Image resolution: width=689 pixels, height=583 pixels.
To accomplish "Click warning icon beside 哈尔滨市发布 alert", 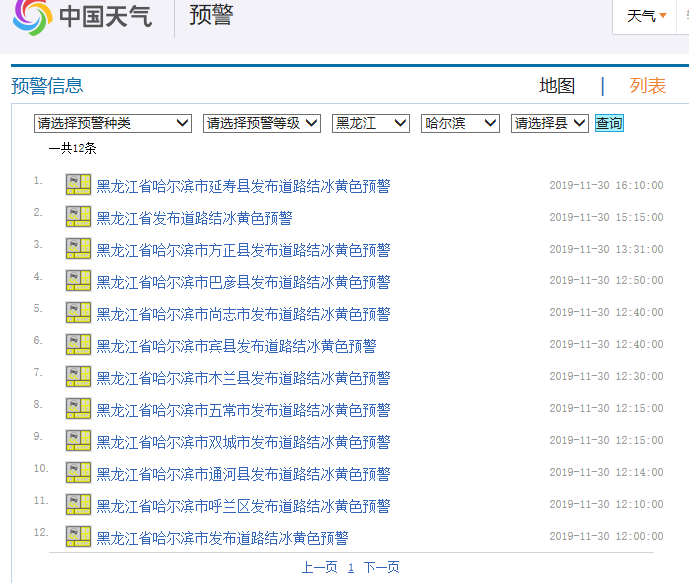I will click(x=78, y=537).
